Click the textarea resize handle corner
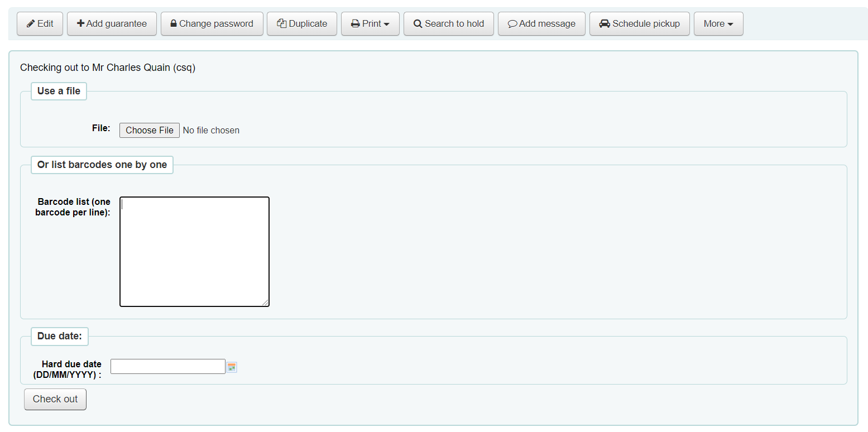This screenshot has width=868, height=432. click(x=265, y=303)
